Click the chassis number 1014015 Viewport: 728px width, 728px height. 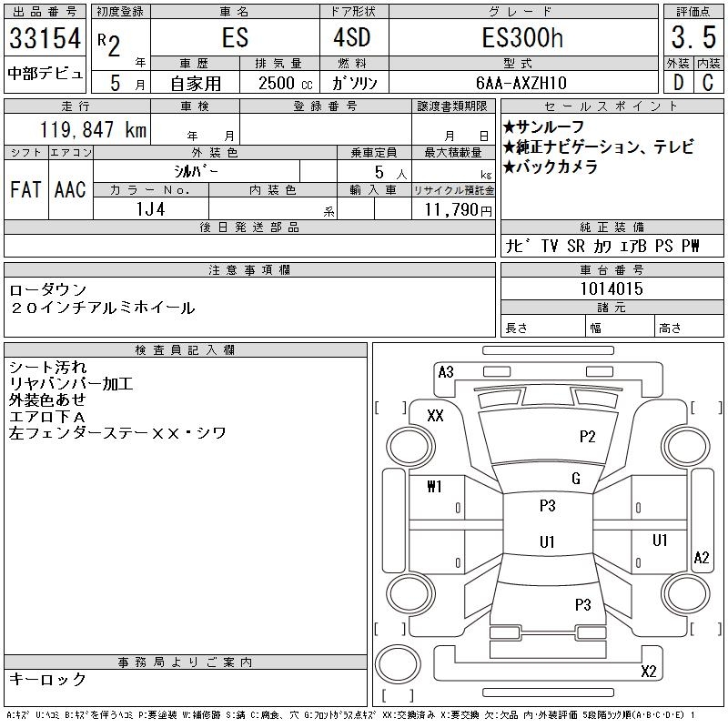point(612,288)
